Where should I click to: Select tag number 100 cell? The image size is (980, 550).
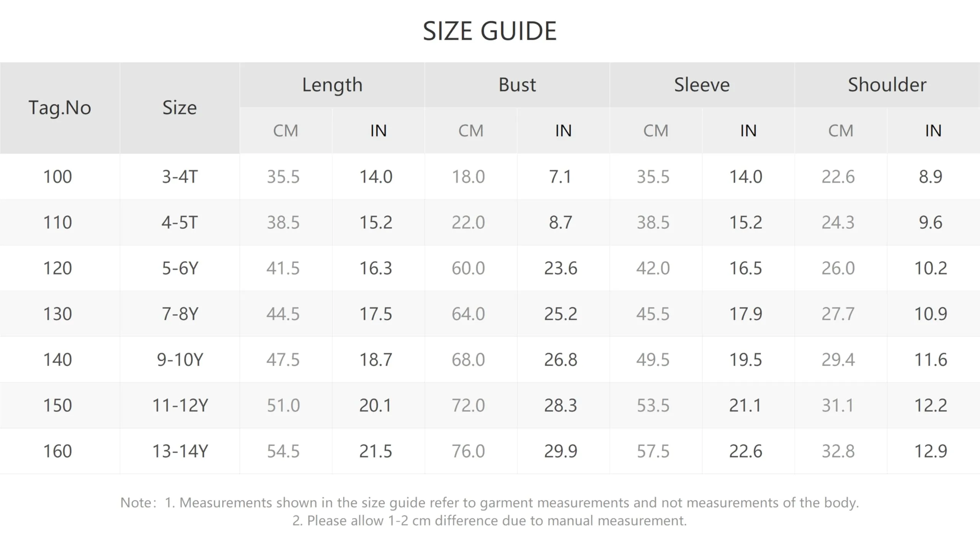point(60,176)
